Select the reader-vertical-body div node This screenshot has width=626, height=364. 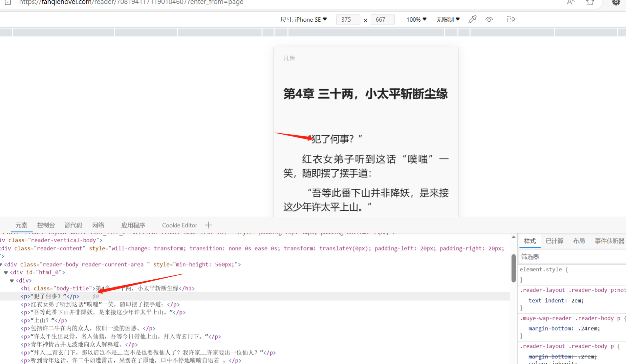click(51, 240)
